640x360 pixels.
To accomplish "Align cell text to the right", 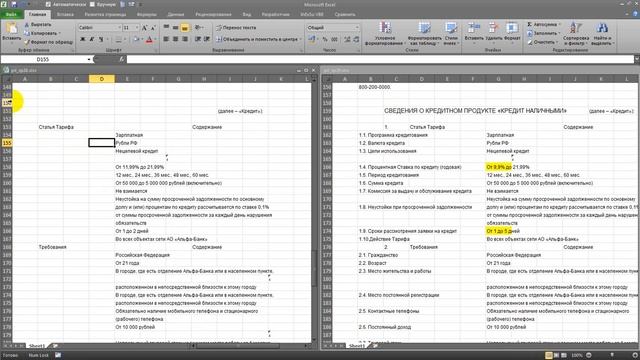I will pyautogui.click(x=185, y=39).
